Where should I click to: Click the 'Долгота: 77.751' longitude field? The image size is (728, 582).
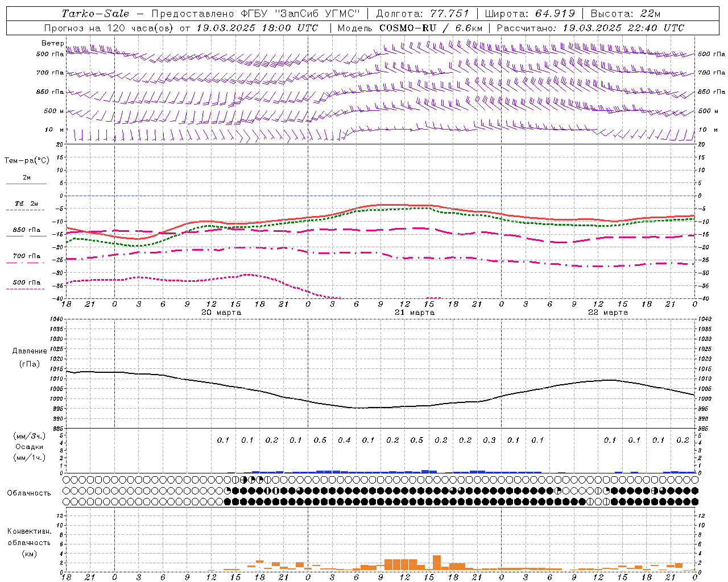[423, 14]
